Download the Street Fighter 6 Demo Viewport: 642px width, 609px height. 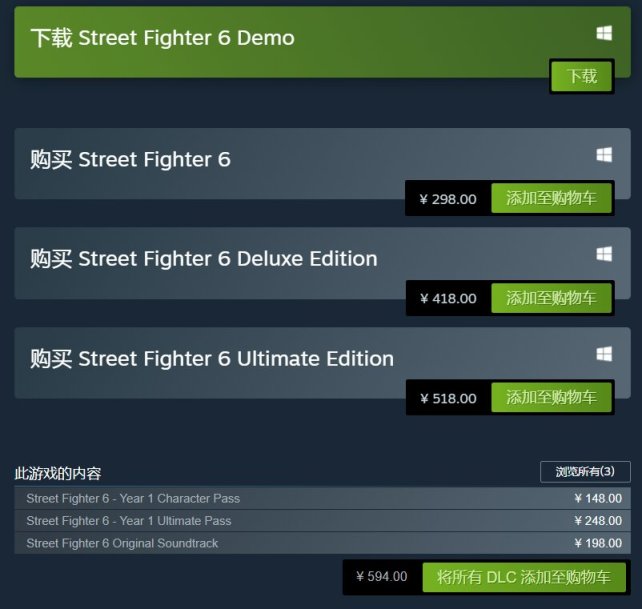(581, 76)
